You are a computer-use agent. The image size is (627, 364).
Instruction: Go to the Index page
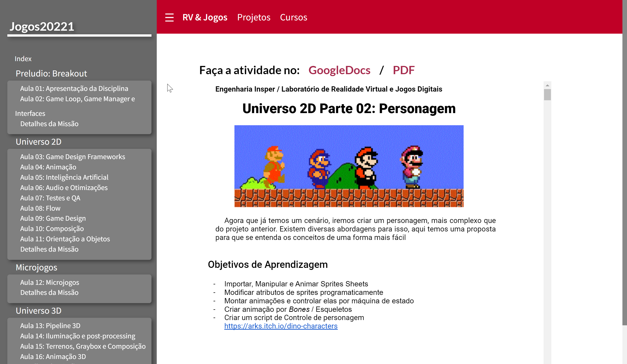23,59
